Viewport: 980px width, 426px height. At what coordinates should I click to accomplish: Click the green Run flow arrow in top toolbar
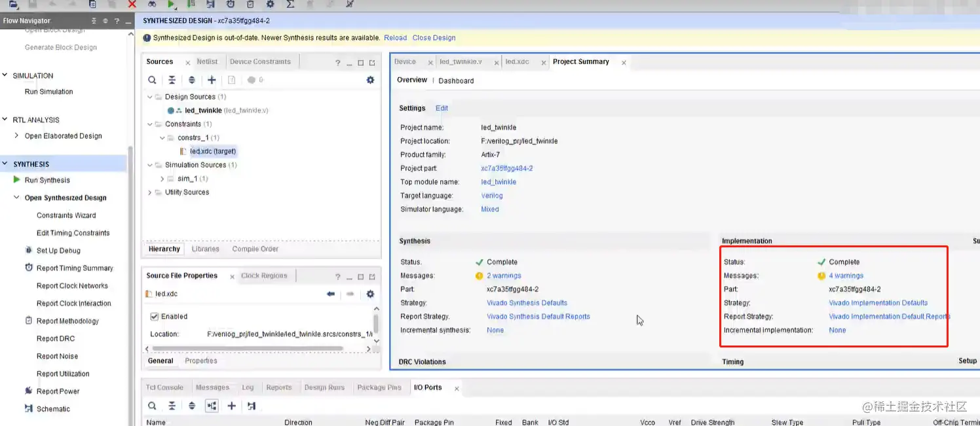171,4
